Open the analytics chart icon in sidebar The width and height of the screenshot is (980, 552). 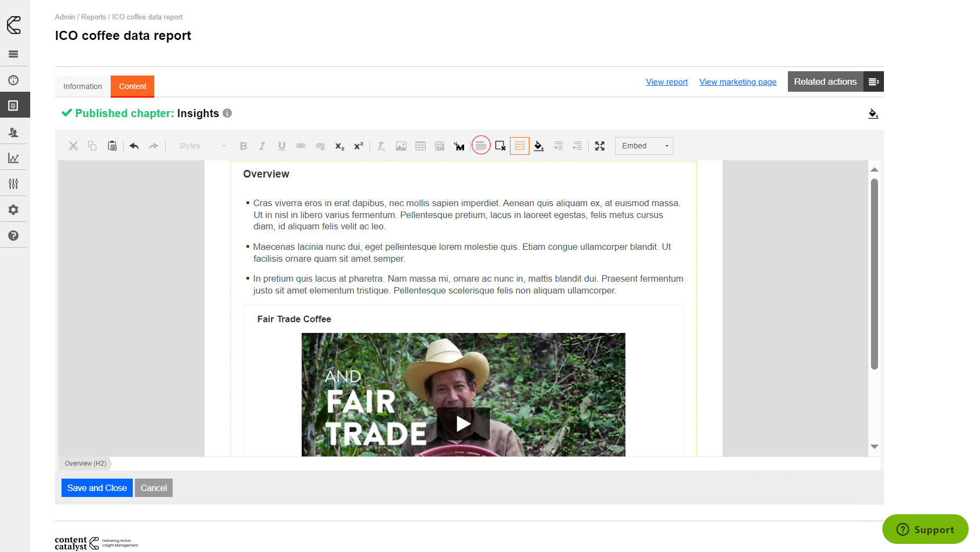13,158
